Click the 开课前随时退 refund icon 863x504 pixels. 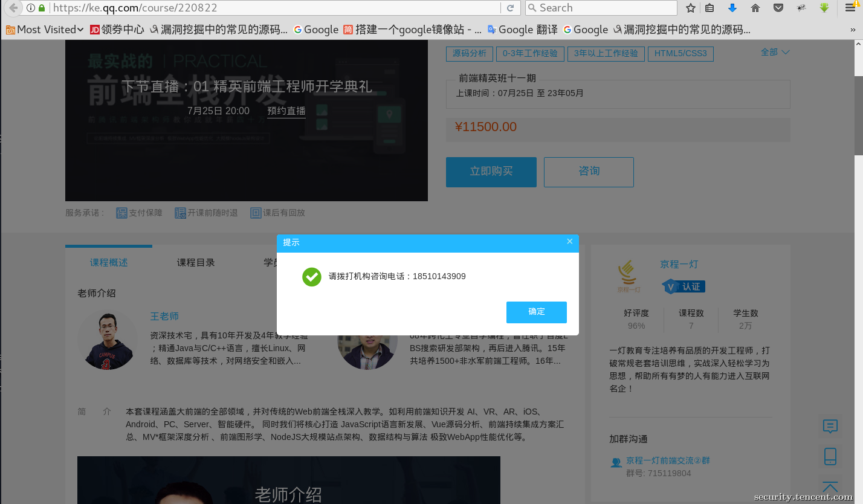(181, 212)
